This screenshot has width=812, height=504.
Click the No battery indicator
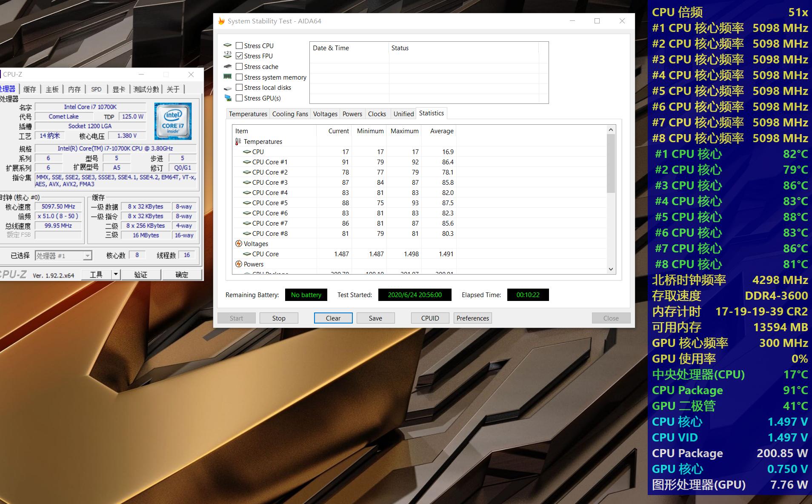306,295
